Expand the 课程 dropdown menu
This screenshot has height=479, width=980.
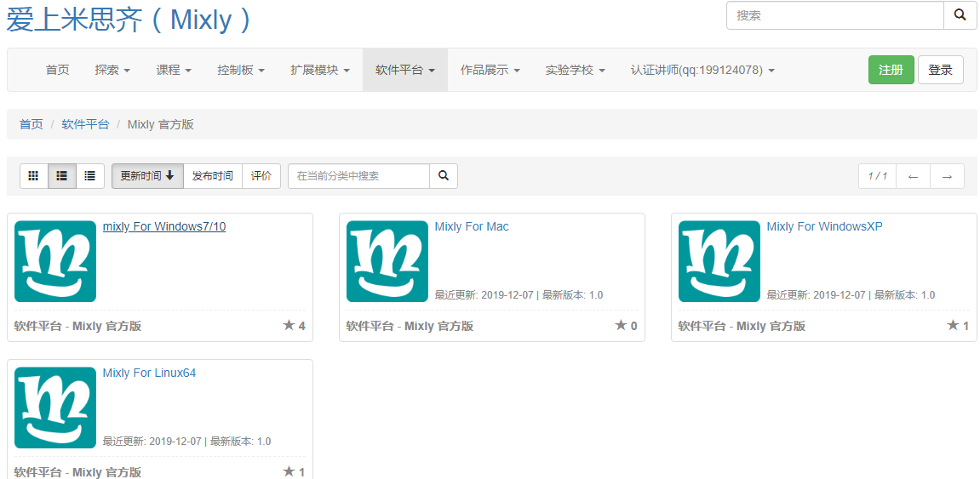coord(174,70)
